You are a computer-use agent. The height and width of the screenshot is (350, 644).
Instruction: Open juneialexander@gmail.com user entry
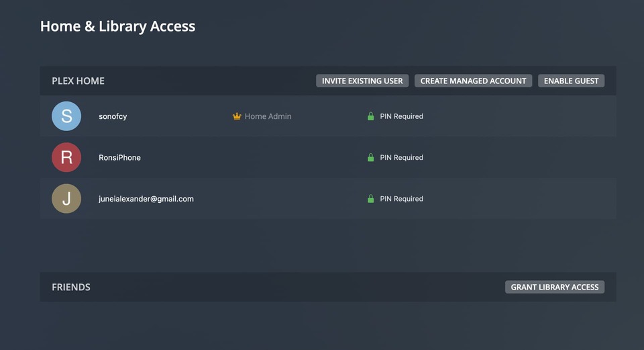(146, 199)
